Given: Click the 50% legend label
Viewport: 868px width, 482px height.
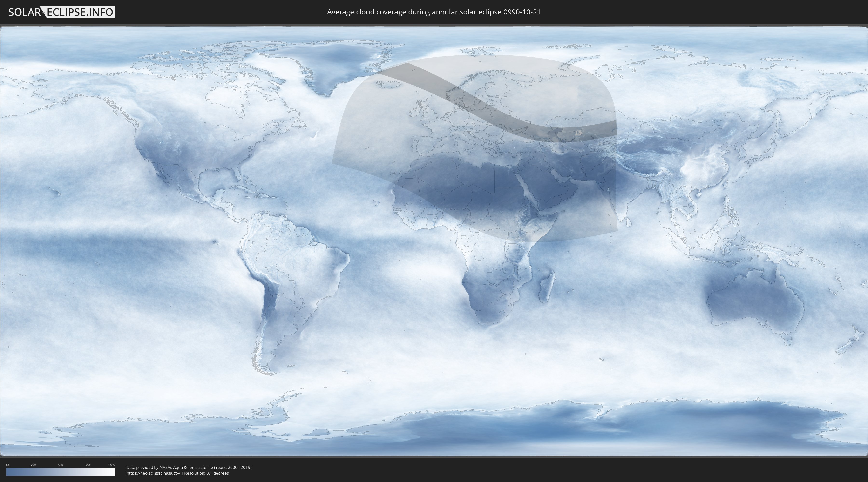Looking at the screenshot, I should [61, 465].
